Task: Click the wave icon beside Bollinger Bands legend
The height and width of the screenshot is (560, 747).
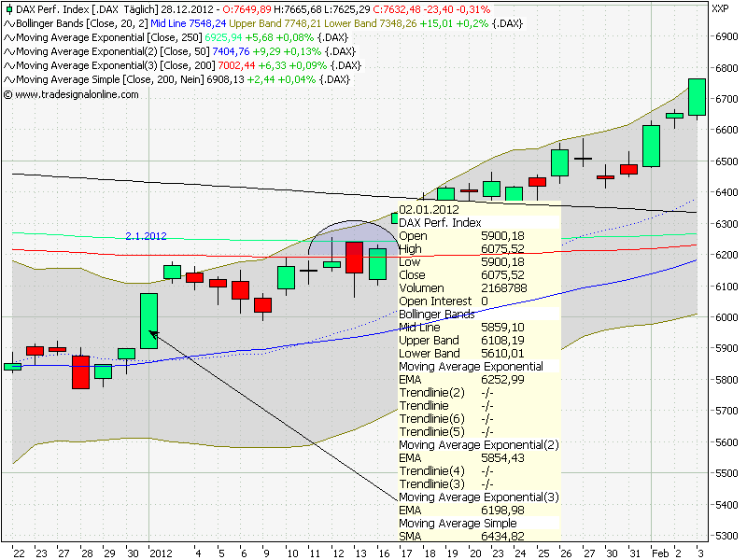Action: coord(9,24)
